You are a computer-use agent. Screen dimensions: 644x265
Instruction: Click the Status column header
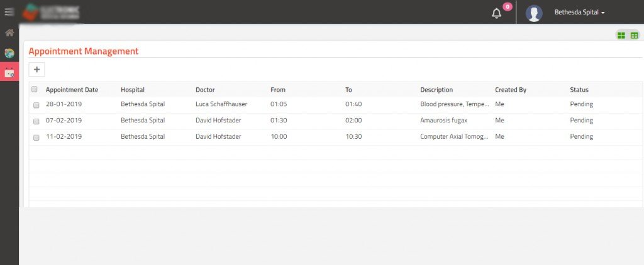coord(579,90)
